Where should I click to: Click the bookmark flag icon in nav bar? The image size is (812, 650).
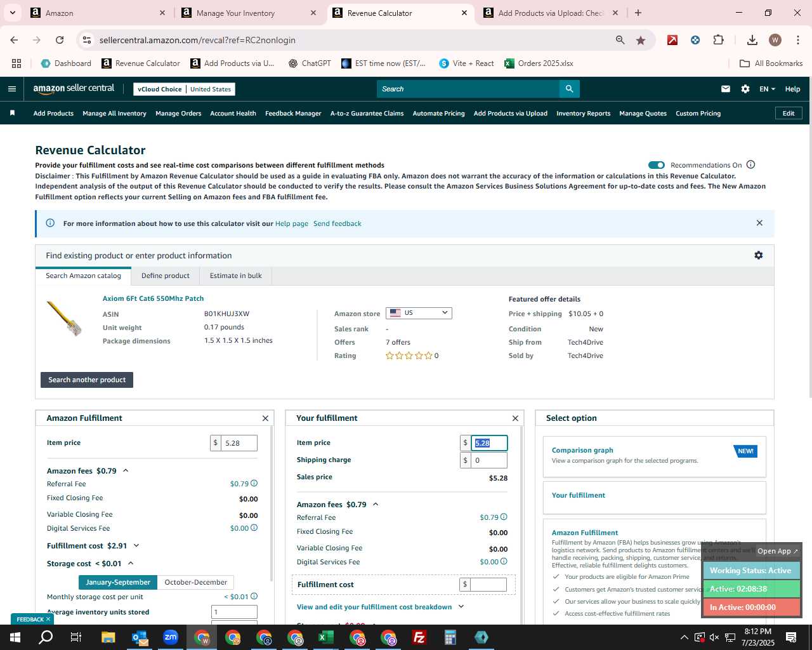click(x=12, y=113)
